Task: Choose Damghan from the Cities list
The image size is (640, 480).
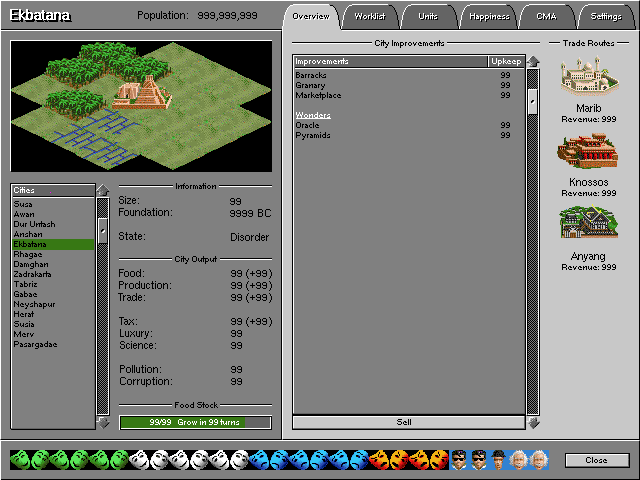Action: point(53,264)
